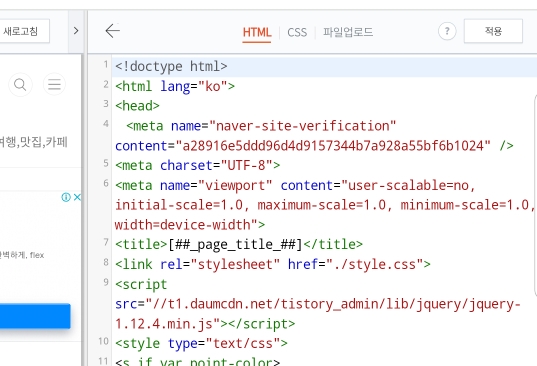The width and height of the screenshot is (537, 366).
Task: Click the html lang="ko" line
Action: click(x=175, y=86)
